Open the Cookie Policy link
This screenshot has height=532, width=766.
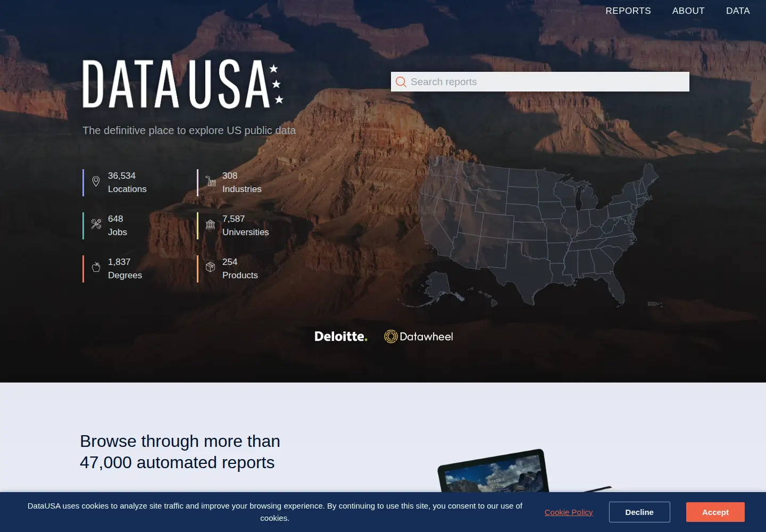pos(569,512)
